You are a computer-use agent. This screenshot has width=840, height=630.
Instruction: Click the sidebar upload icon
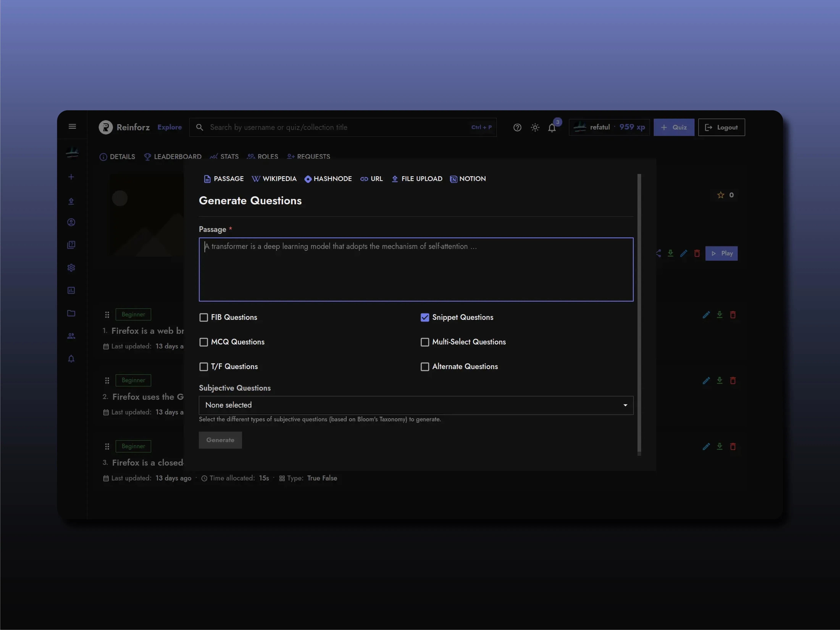[71, 201]
